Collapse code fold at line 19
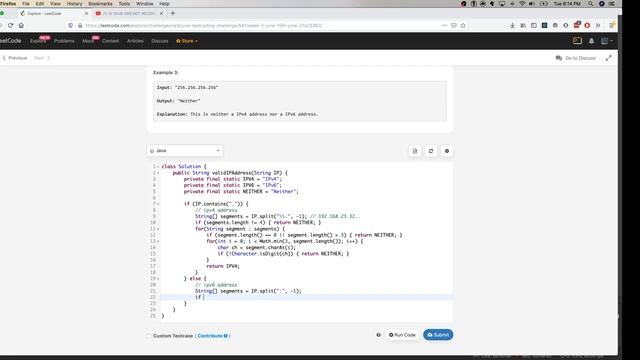 [x=158, y=278]
